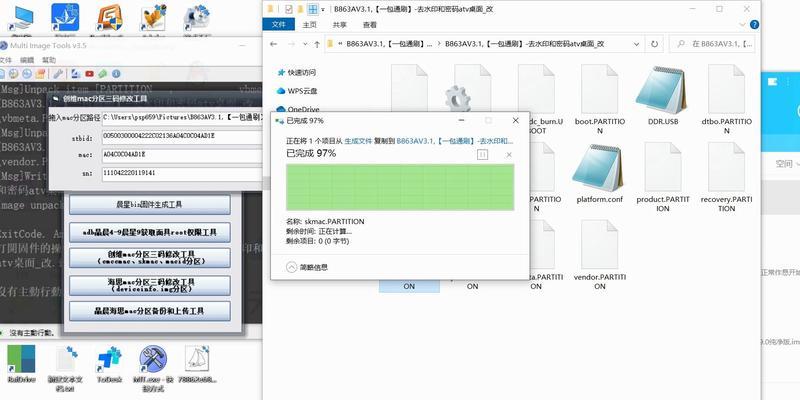
Task: Open the orange shield desktop shortcut
Action: (x=109, y=19)
